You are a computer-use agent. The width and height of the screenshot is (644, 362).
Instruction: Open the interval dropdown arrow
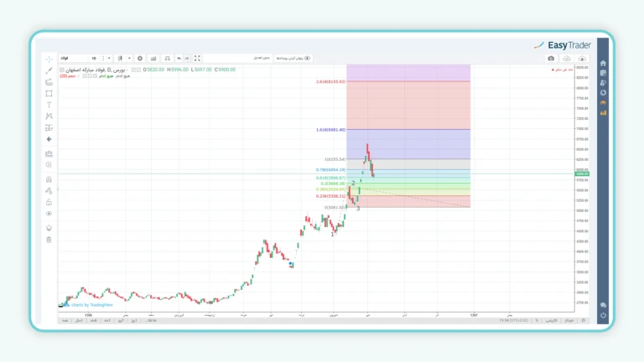coord(109,59)
